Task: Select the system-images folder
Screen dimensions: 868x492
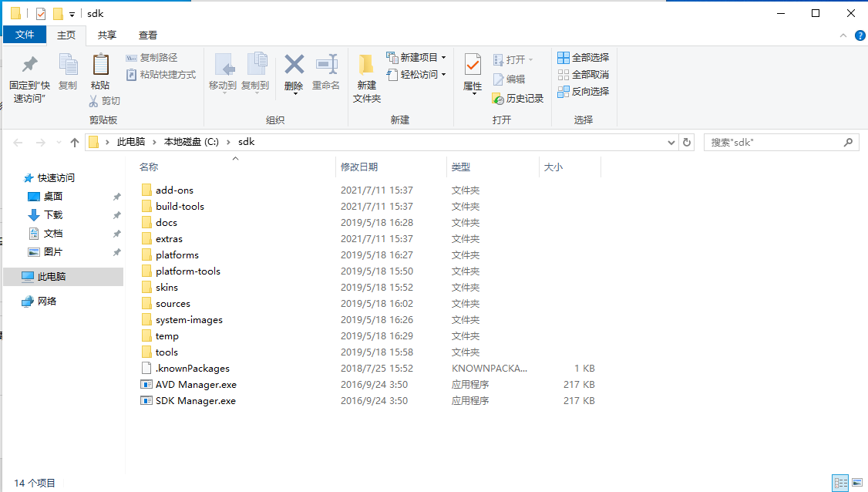Action: pos(189,320)
